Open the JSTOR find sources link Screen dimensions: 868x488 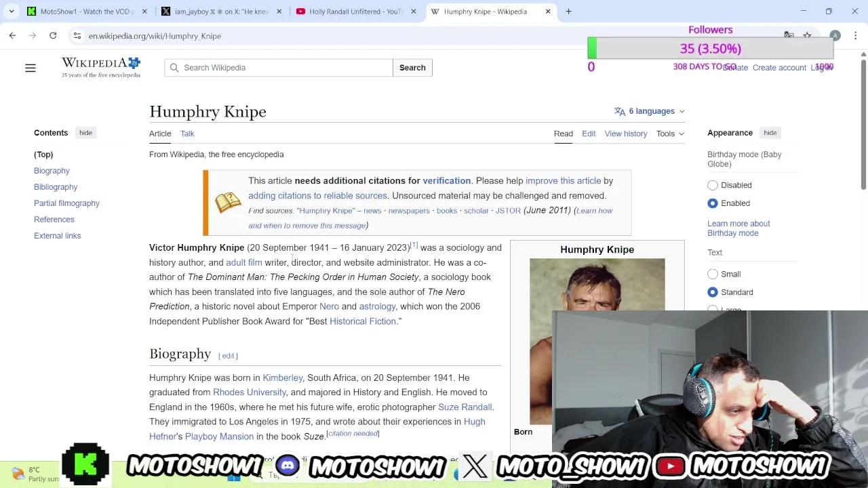[x=508, y=211]
